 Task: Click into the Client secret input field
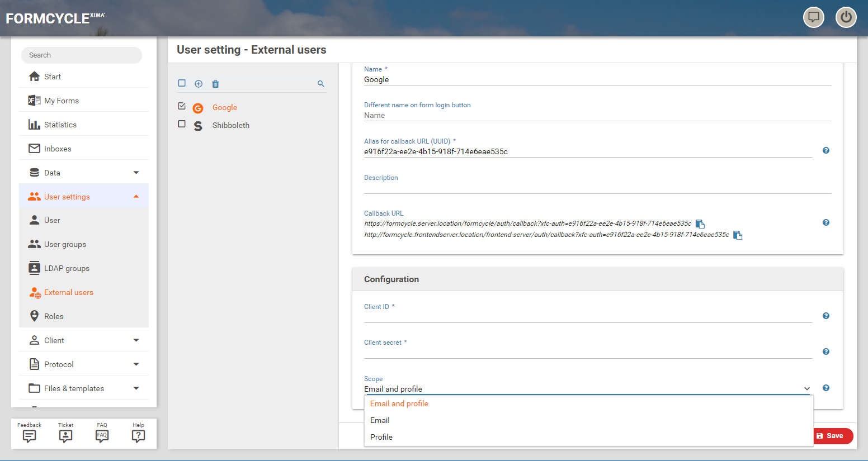[x=587, y=352]
